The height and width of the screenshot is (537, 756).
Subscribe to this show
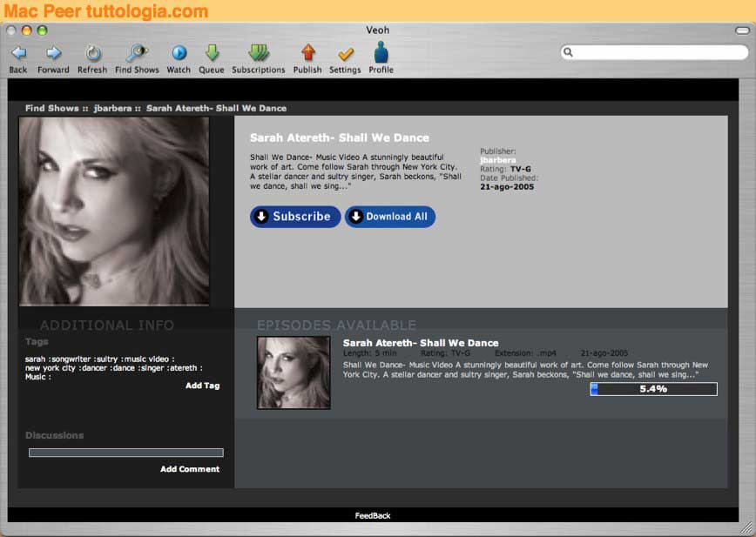coord(295,217)
